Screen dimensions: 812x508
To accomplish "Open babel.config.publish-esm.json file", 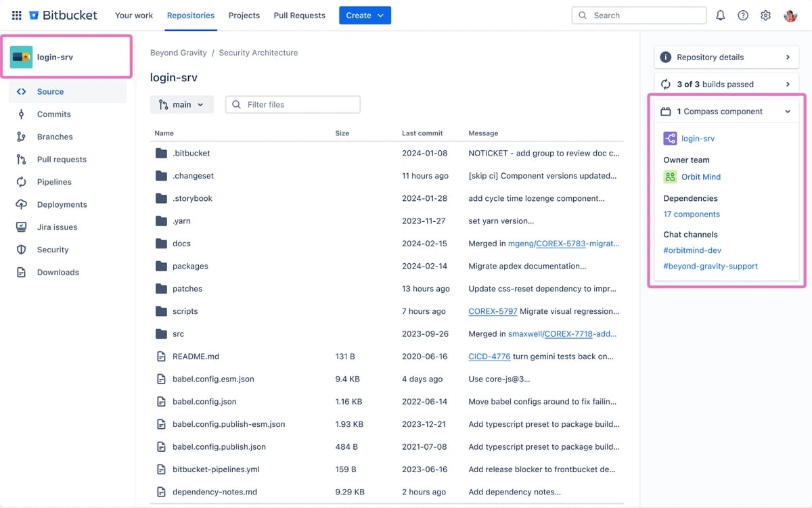I will (229, 425).
